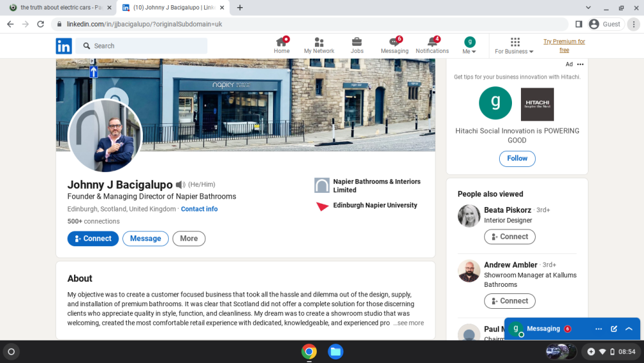Expand Messaging overlay with chevron
The height and width of the screenshot is (363, 644).
629,329
